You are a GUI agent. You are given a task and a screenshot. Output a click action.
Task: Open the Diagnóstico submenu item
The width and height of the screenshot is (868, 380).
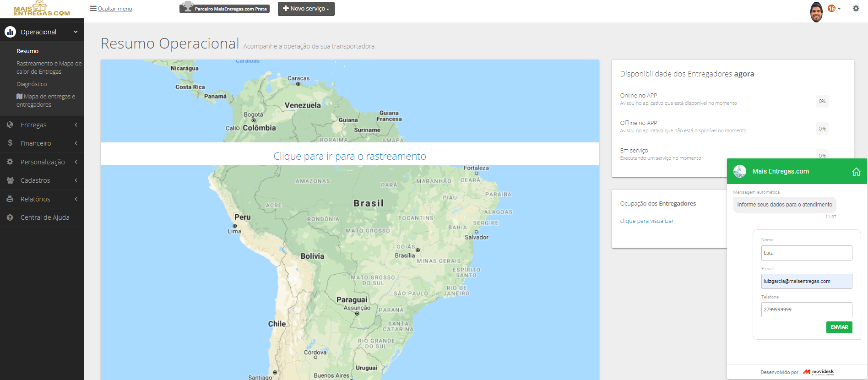[32, 84]
